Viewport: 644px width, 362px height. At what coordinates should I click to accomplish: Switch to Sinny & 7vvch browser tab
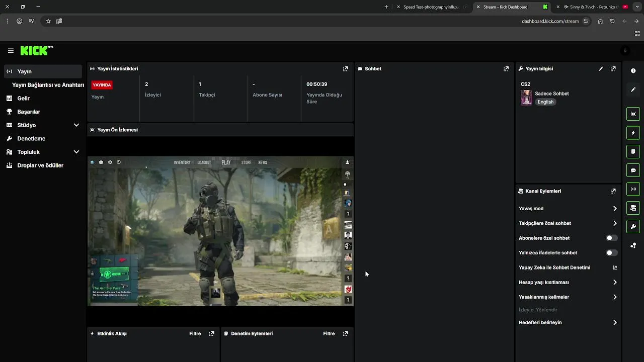pyautogui.click(x=592, y=7)
